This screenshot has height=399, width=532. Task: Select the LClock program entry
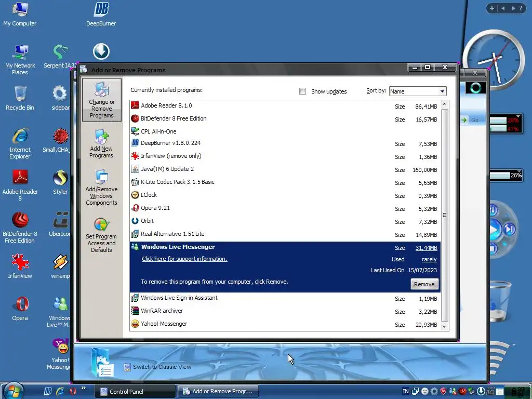click(285, 195)
